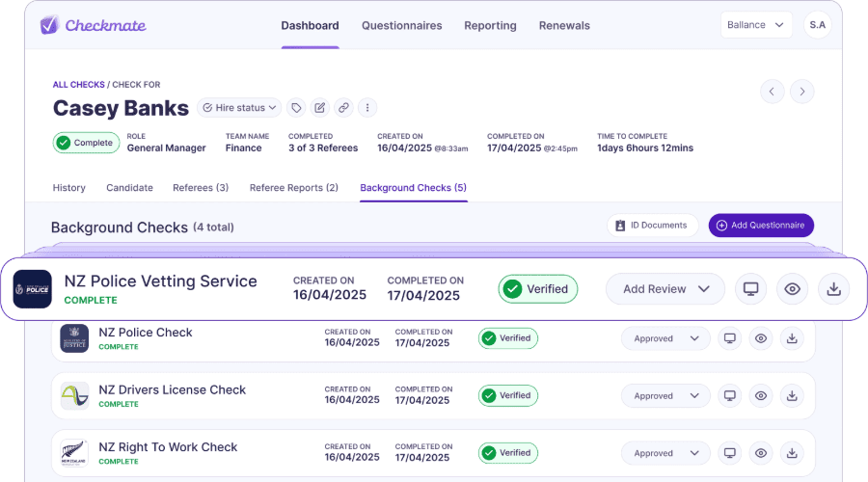Screen dimensions: 868x482
Task: Click monitor icon for NZ Police Vetting Service
Action: pos(750,289)
